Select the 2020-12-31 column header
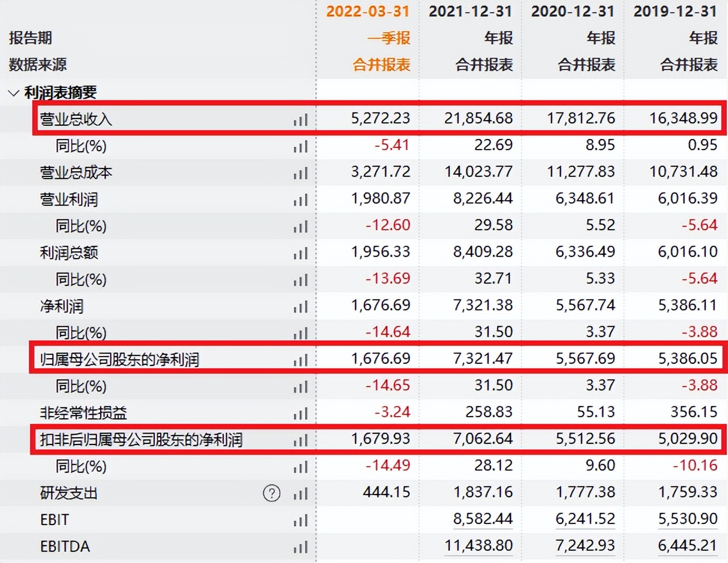 pyautogui.click(x=573, y=12)
